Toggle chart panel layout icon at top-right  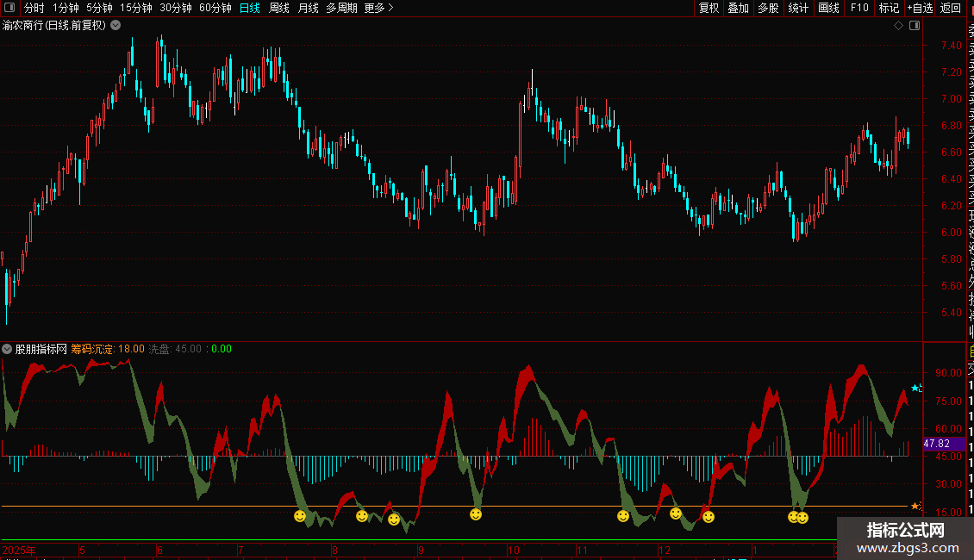pos(915,25)
